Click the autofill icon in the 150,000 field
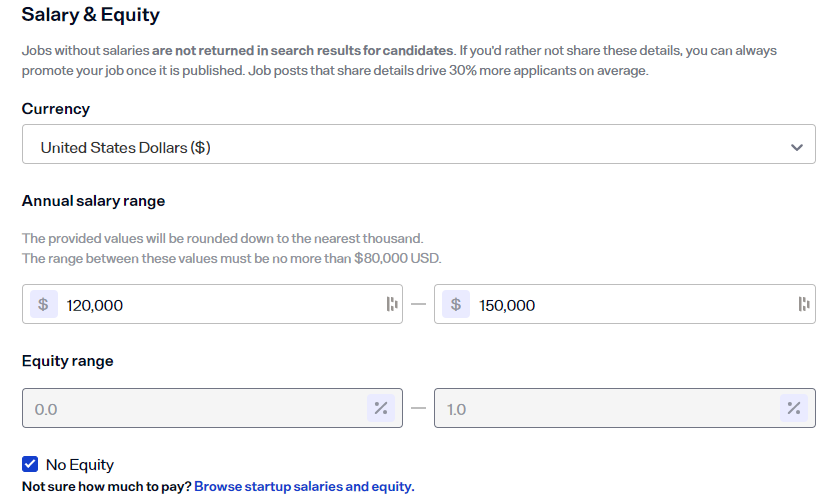Viewport: 834px width, 499px height. click(x=803, y=305)
